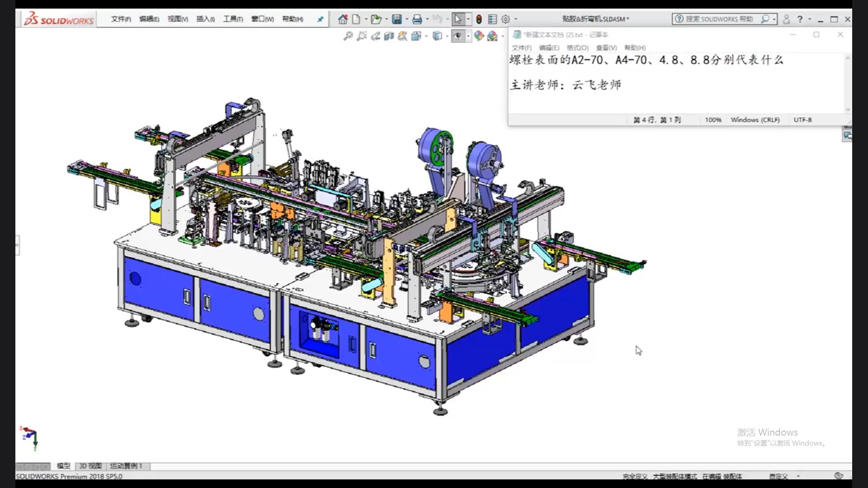Open Options gear icon
This screenshot has width=868, height=488.
click(506, 19)
